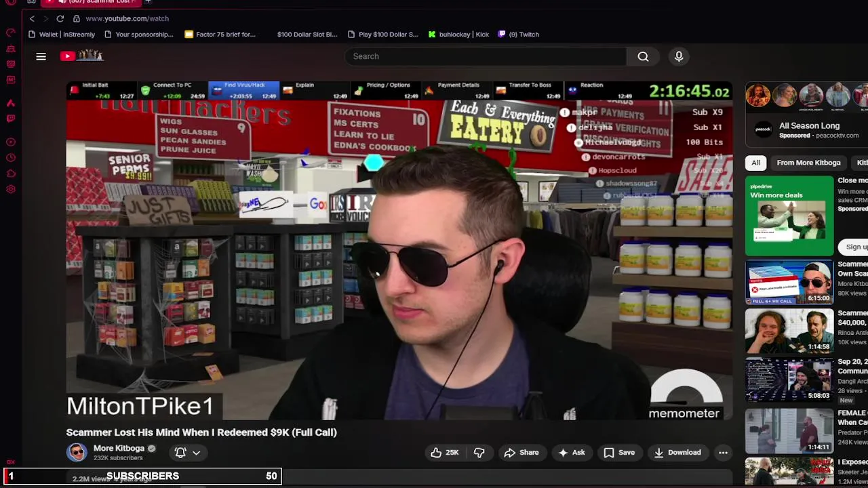The image size is (868, 488).
Task: Open the buhlockay | Kick bookmark
Action: click(x=458, y=34)
